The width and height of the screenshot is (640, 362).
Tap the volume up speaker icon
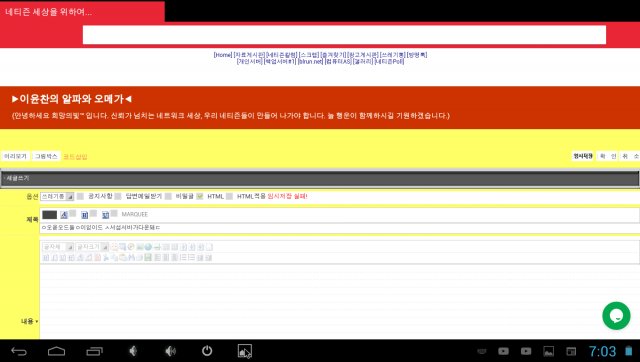pyautogui.click(x=170, y=351)
